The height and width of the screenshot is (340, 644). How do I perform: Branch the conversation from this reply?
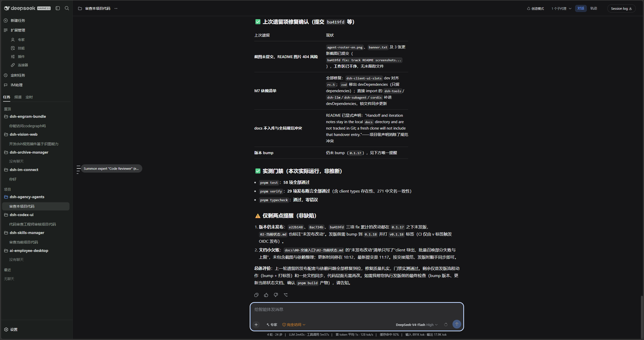coord(286,295)
